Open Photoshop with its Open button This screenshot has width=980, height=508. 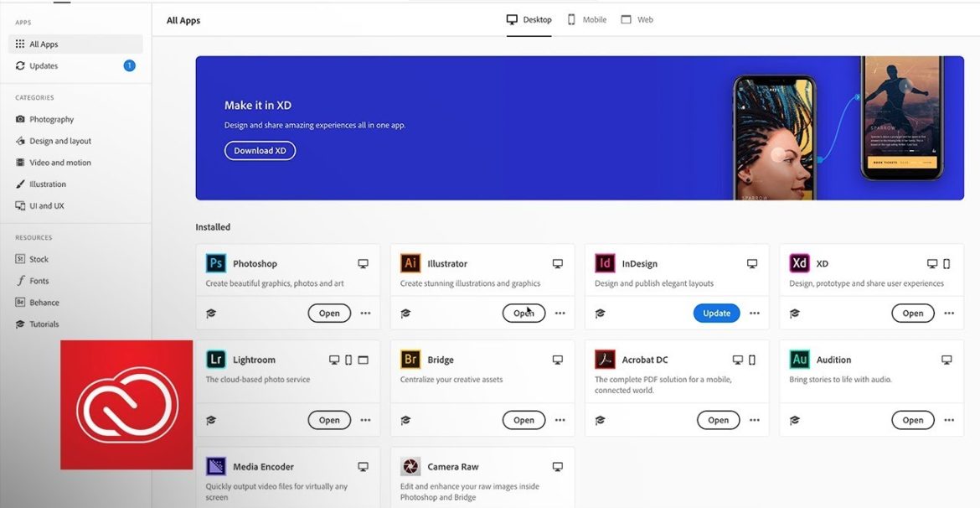pyautogui.click(x=329, y=314)
